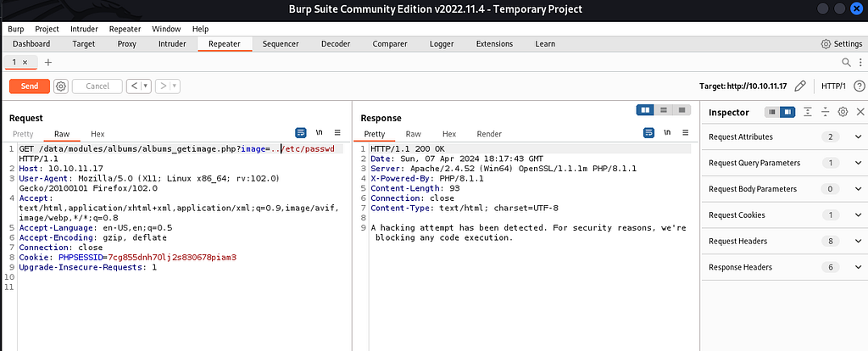Select Response Raw view tab

(413, 134)
